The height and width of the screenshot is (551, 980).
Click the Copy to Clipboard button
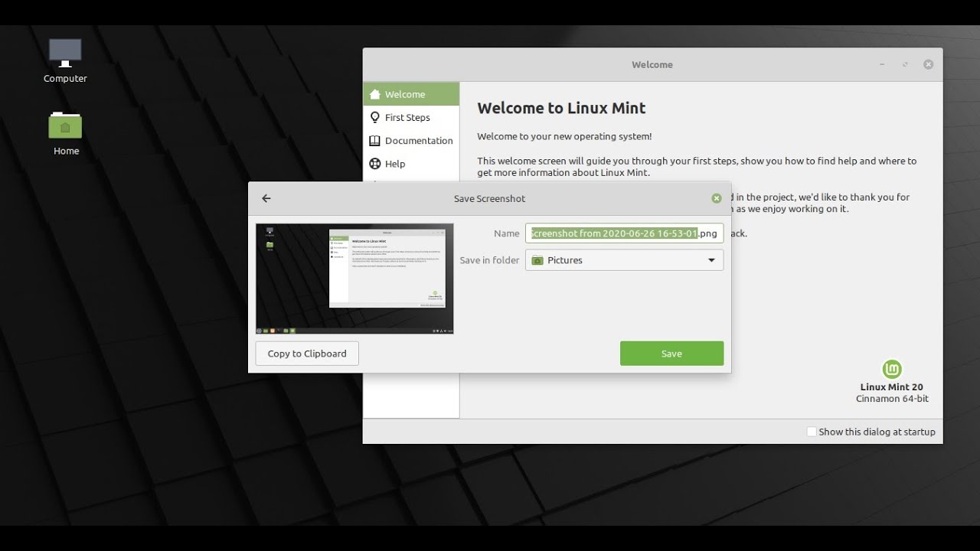click(307, 354)
